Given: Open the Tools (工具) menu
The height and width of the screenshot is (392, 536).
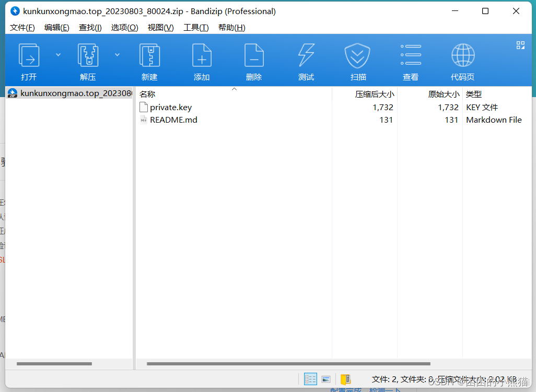Looking at the screenshot, I should click(196, 27).
